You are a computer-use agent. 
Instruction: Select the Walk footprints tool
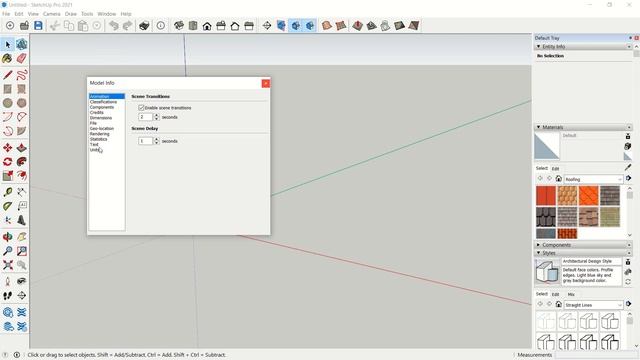(x=7, y=296)
